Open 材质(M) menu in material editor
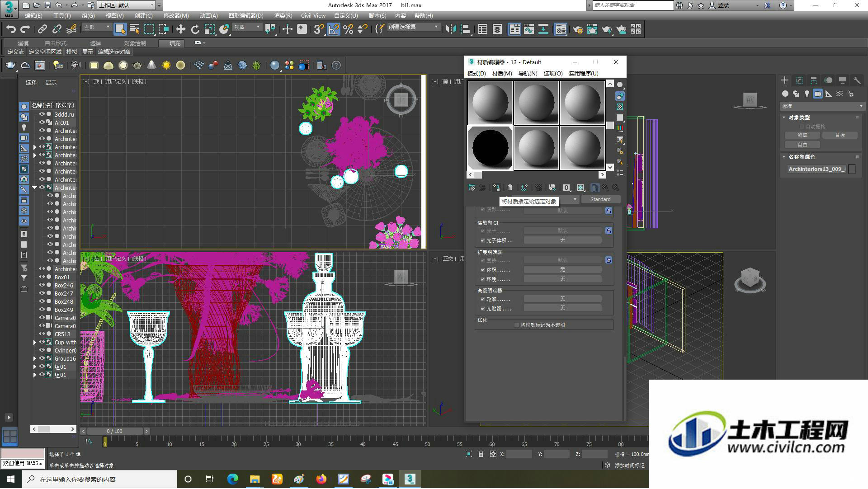Screen dimensions: 868x489 [x=502, y=73]
